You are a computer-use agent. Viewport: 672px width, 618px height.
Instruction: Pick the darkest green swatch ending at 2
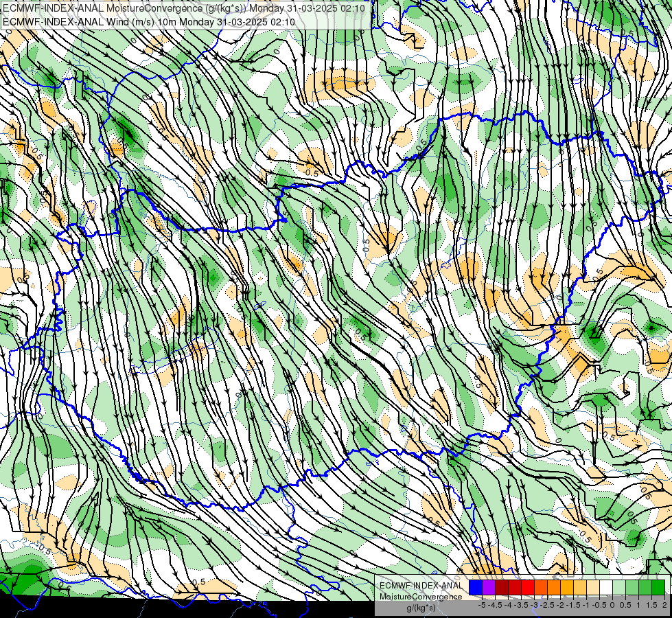pos(658,588)
